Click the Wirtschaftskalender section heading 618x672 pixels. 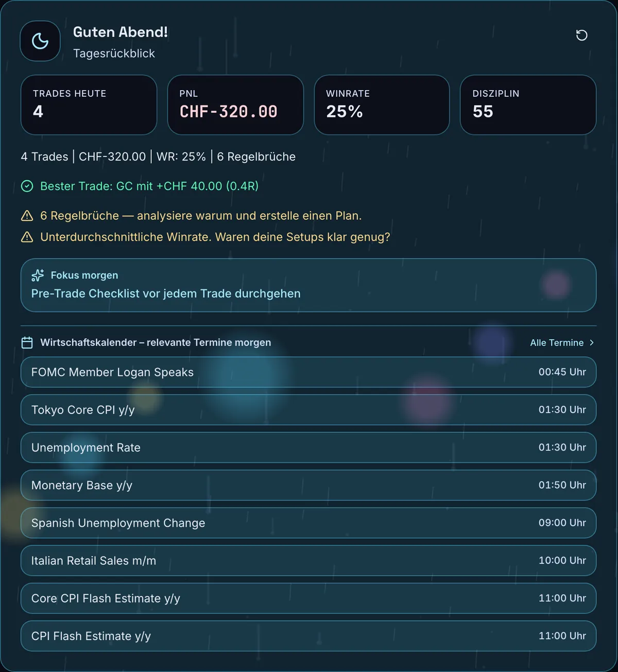tap(156, 342)
